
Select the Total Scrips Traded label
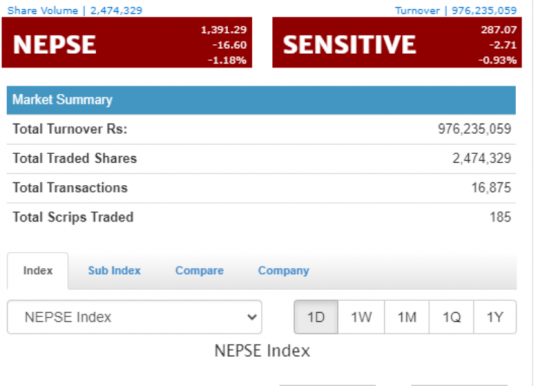[73, 217]
